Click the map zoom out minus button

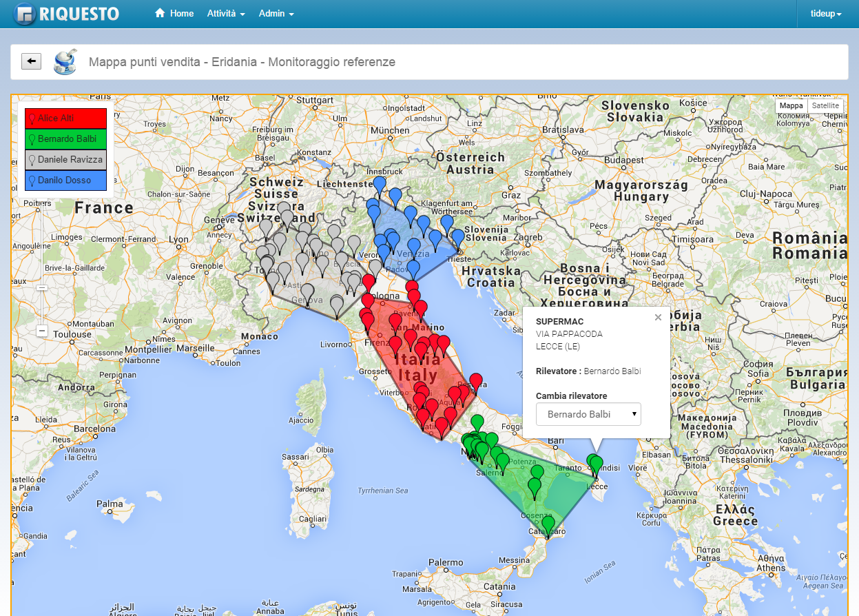click(x=42, y=331)
